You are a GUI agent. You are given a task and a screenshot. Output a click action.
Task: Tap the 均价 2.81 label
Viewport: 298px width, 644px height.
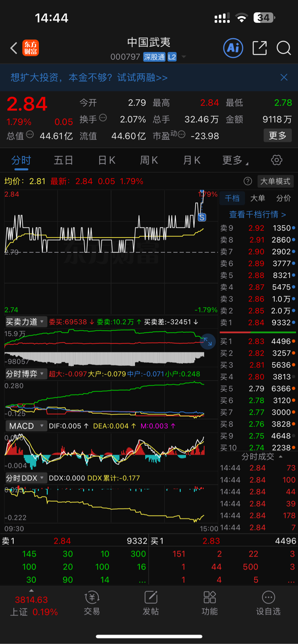[x=25, y=181]
